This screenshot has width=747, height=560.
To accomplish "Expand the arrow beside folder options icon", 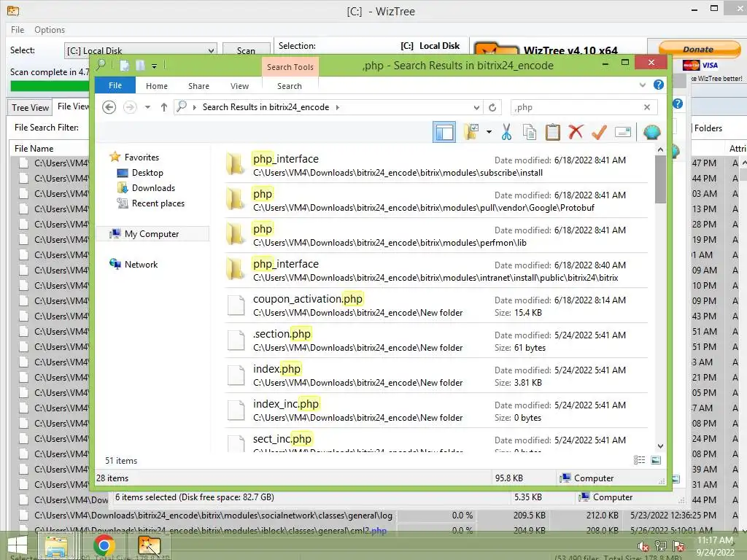I will pos(489,132).
